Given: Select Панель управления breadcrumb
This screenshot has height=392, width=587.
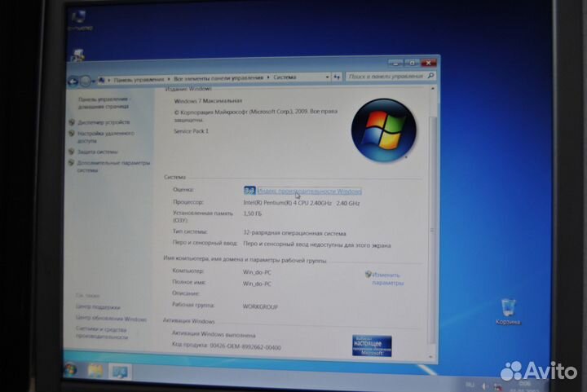Looking at the screenshot, I should coord(139,80).
